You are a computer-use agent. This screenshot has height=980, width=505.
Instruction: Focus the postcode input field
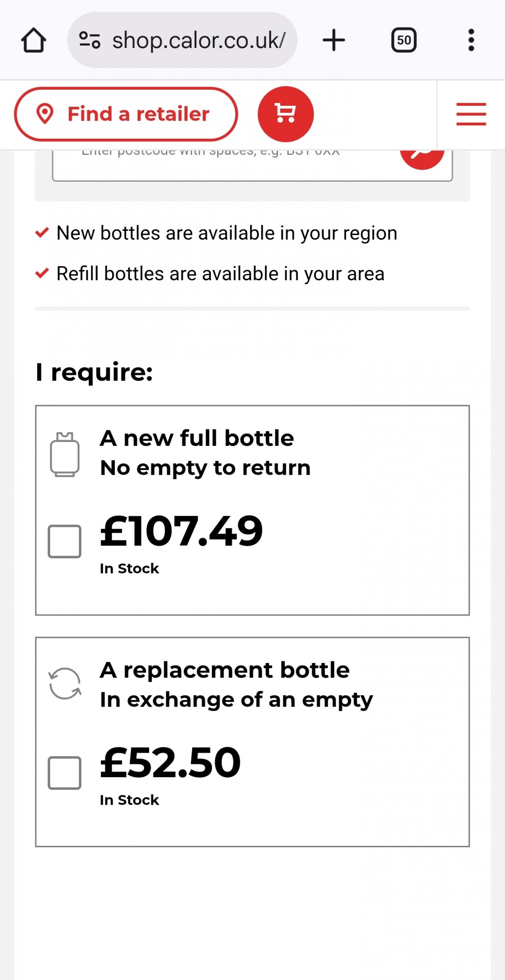226,166
